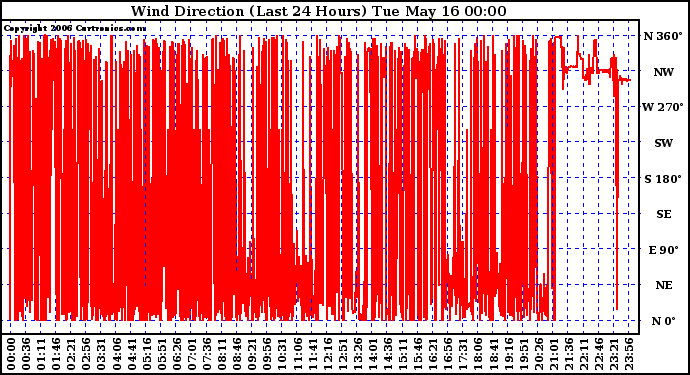Select the 14:01 time label
Screen dimensions: 690x375
pyautogui.click(x=373, y=354)
